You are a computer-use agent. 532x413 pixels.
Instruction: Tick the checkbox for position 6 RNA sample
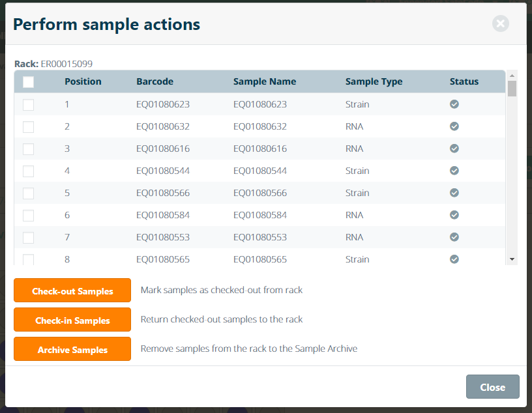(29, 215)
